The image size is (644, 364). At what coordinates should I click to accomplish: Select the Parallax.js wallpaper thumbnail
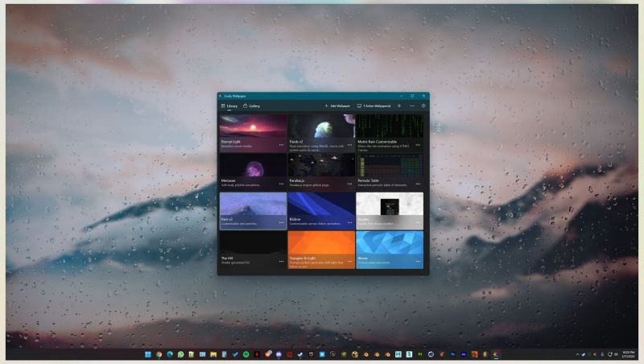click(x=321, y=167)
